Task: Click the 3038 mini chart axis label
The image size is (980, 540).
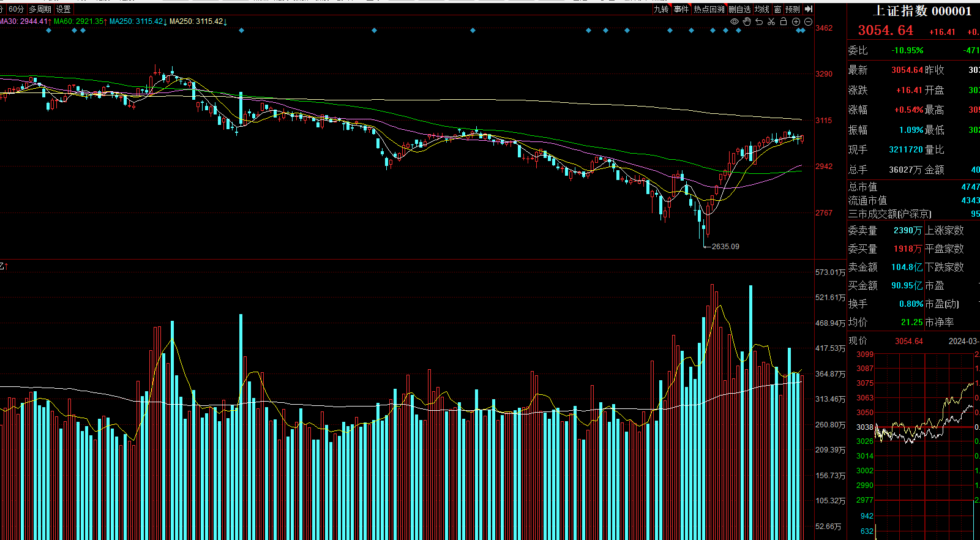Action: (x=865, y=427)
